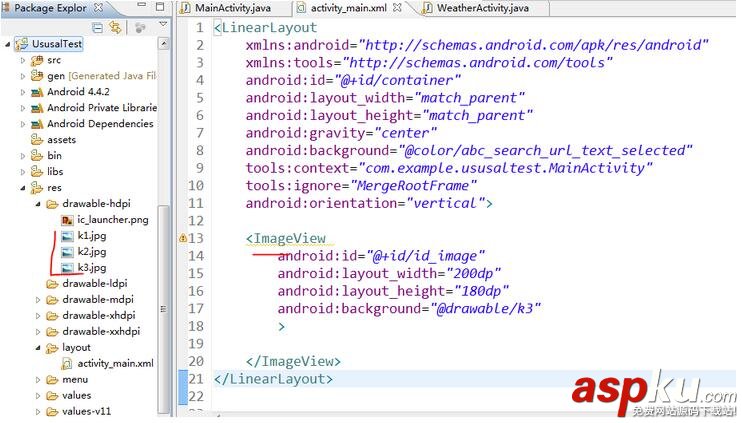Expand the drawable-xhdpi folder
The image size is (742, 423).
pyautogui.click(x=38, y=316)
